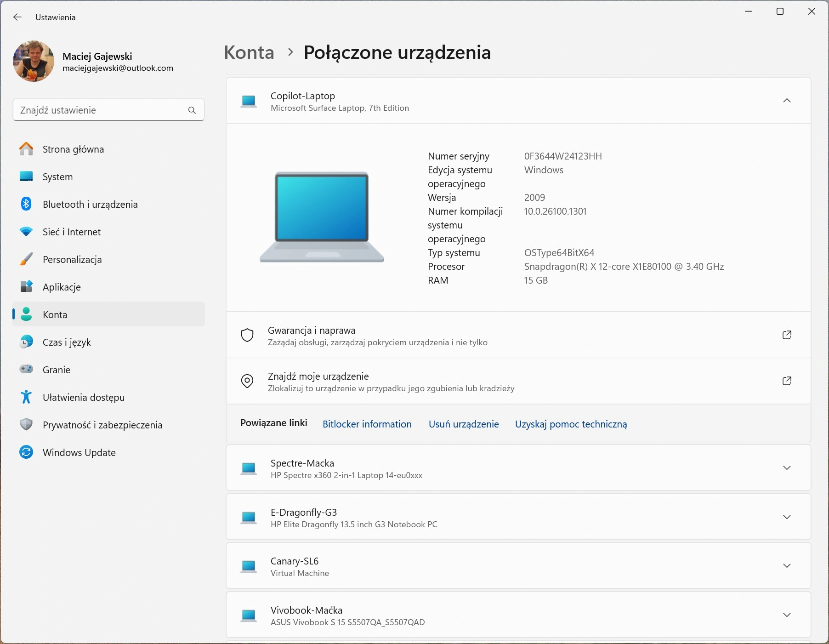The image size is (829, 644).
Task: Click the Spectre-Macka device icon
Action: pyautogui.click(x=249, y=468)
